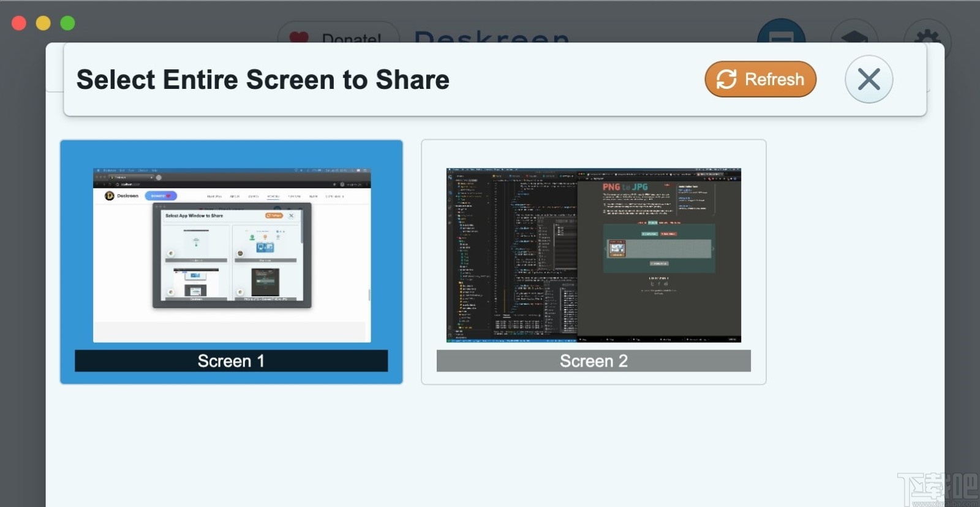Click the macOS green fullscreen button
This screenshot has width=980, height=507.
pos(67,23)
